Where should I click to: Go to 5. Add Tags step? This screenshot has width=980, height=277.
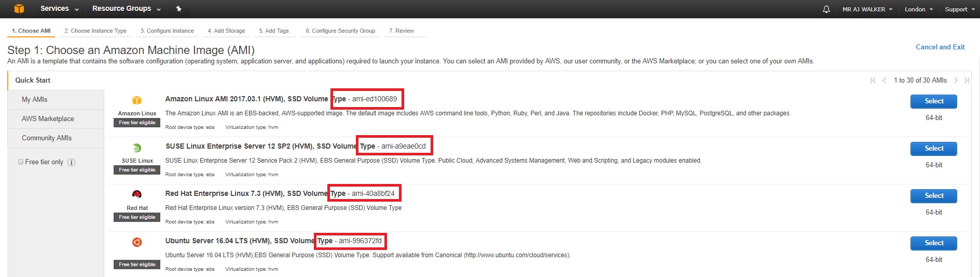(x=274, y=31)
